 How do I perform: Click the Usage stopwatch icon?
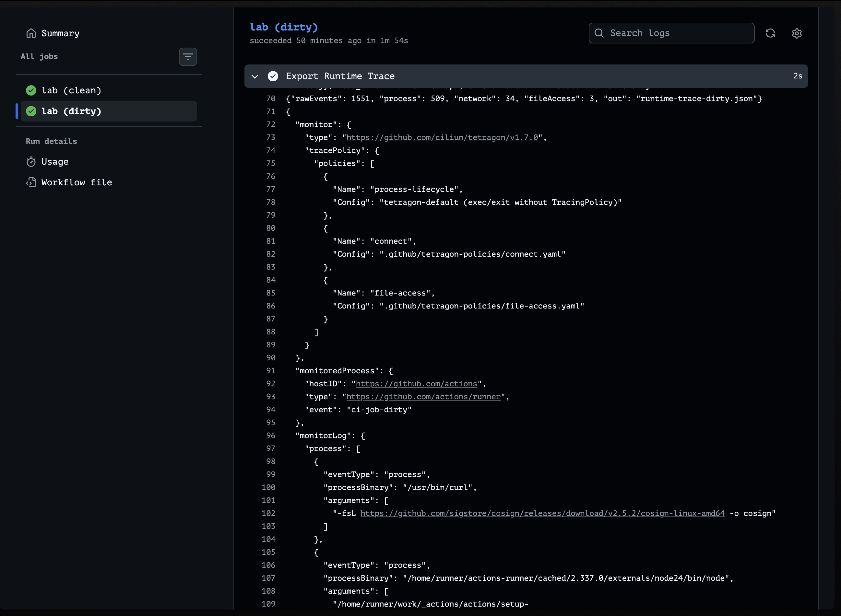pyautogui.click(x=31, y=162)
